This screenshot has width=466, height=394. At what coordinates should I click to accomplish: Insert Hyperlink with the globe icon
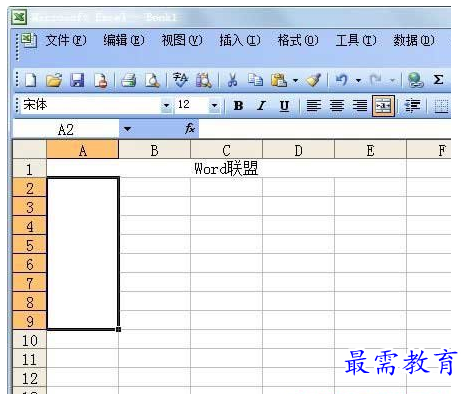point(415,80)
